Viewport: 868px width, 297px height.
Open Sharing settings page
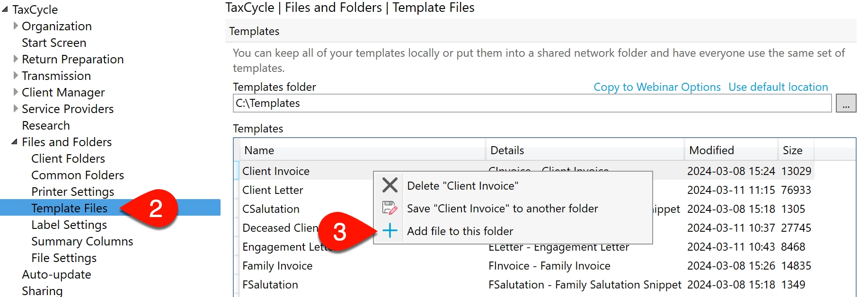tap(42, 290)
